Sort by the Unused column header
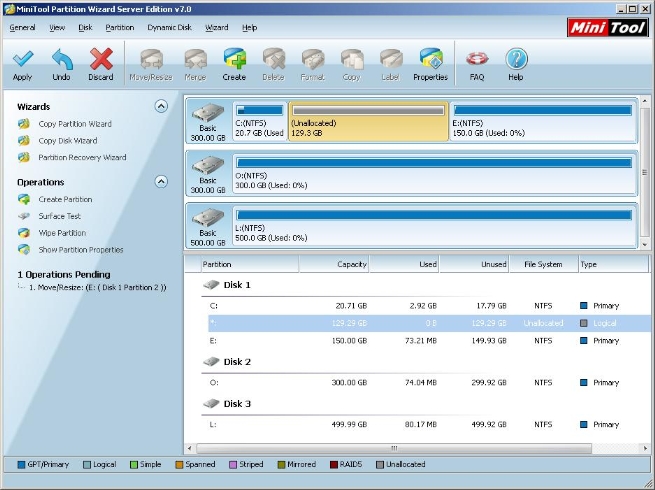Viewport: 655px width, 490px height. [474, 264]
